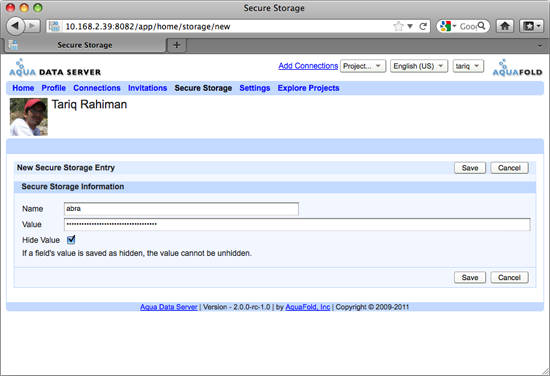The width and height of the screenshot is (550, 376).
Task: Reload the page with refresh icon
Action: [x=423, y=26]
